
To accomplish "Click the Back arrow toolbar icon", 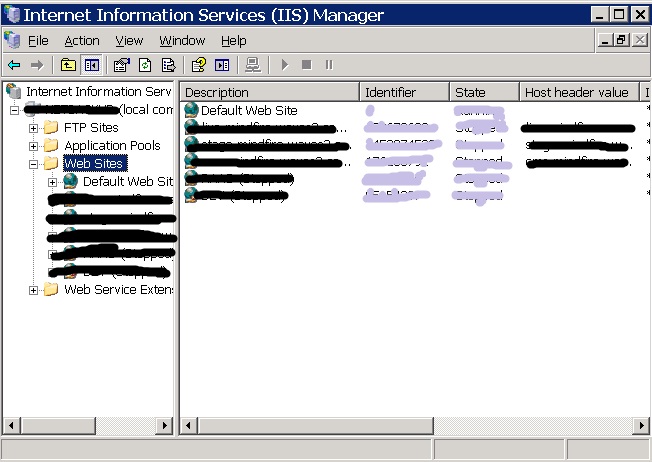I will pyautogui.click(x=14, y=65).
